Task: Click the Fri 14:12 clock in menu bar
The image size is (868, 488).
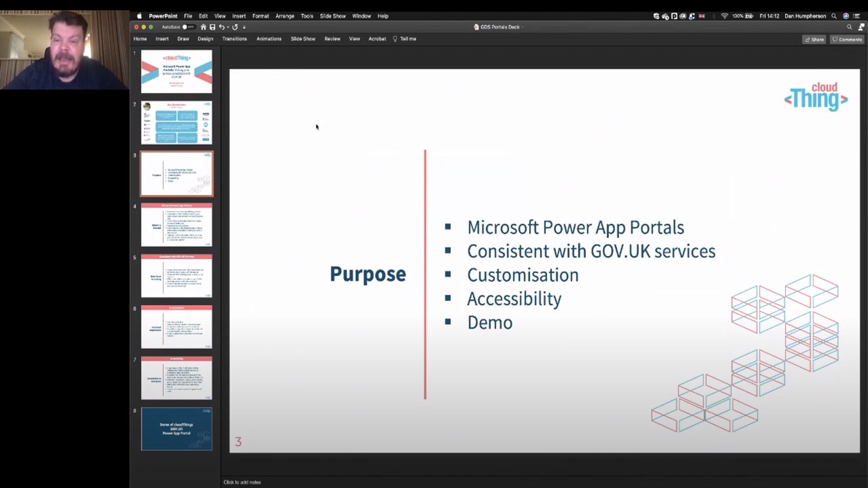Action: pyautogui.click(x=770, y=16)
